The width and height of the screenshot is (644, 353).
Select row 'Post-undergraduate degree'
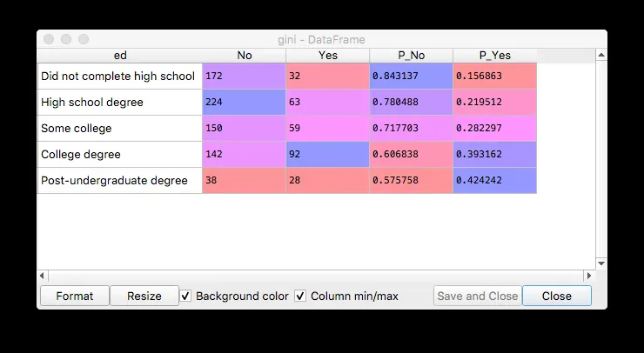tap(120, 180)
